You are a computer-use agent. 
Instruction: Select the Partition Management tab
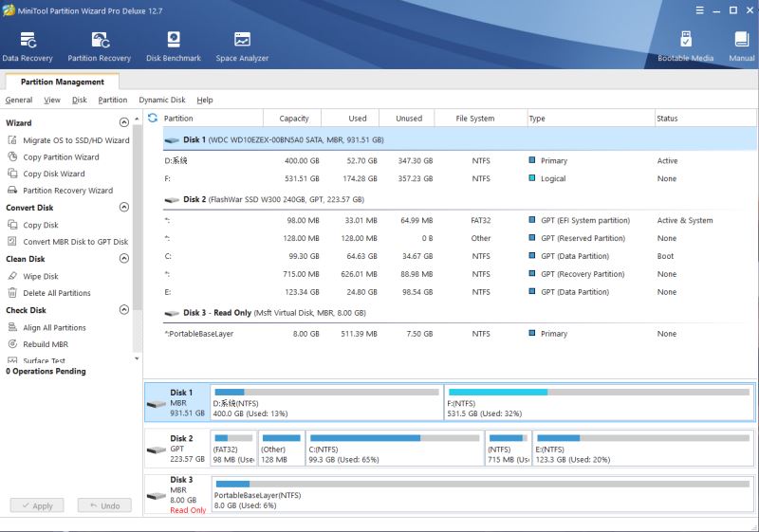[63, 82]
